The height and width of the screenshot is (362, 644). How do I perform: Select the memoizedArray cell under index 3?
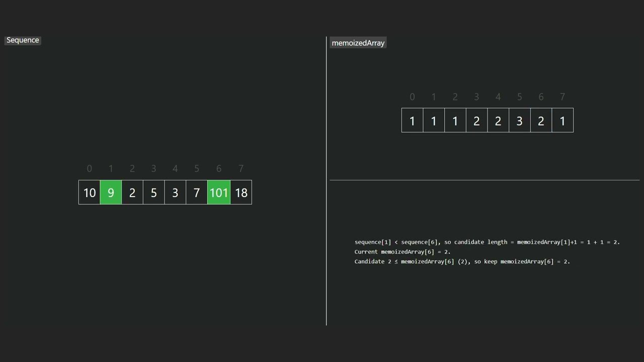pos(476,121)
